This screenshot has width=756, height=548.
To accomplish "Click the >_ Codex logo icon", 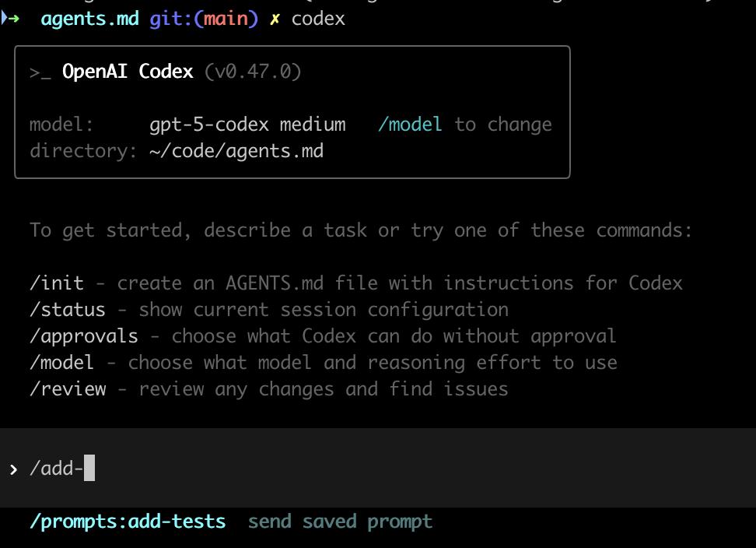I will click(x=40, y=72).
